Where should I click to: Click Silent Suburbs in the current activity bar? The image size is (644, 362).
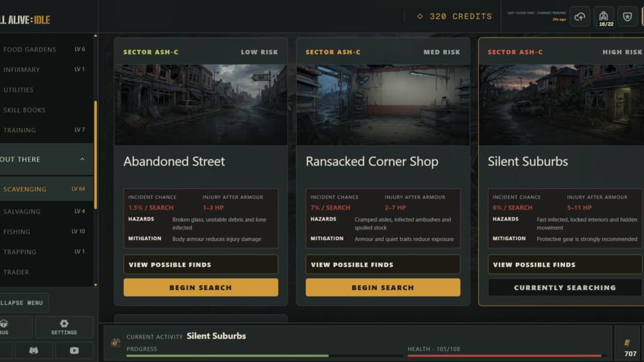[x=216, y=336]
